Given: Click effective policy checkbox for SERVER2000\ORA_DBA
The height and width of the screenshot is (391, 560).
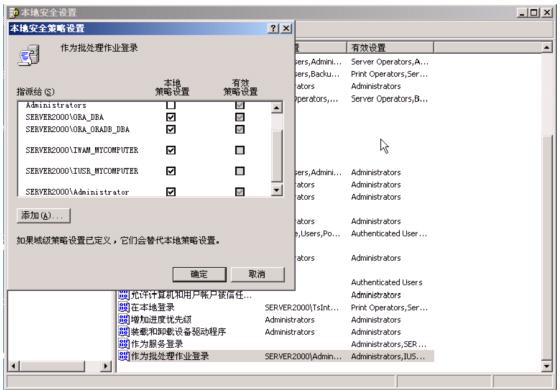Looking at the screenshot, I should click(x=240, y=117).
